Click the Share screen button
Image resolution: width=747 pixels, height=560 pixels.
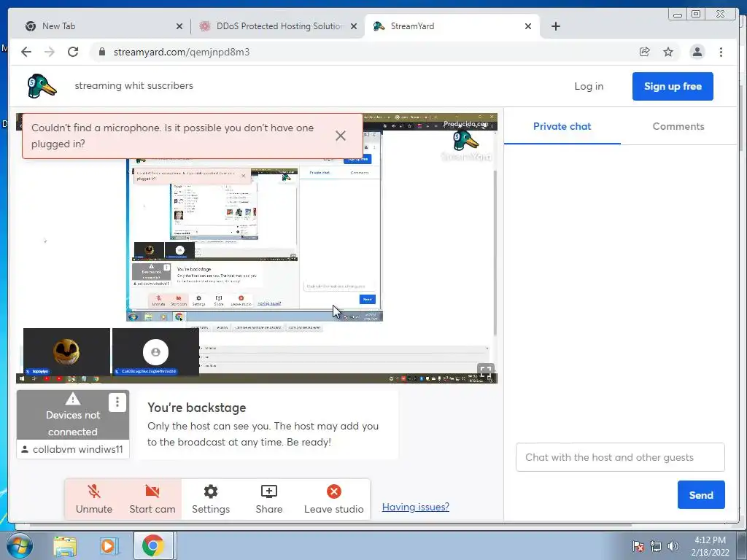[268, 499]
